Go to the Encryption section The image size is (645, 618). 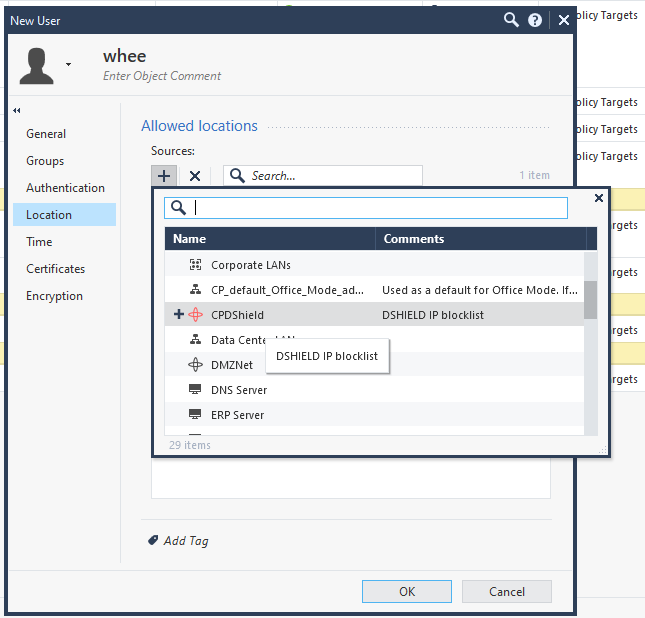pos(54,296)
